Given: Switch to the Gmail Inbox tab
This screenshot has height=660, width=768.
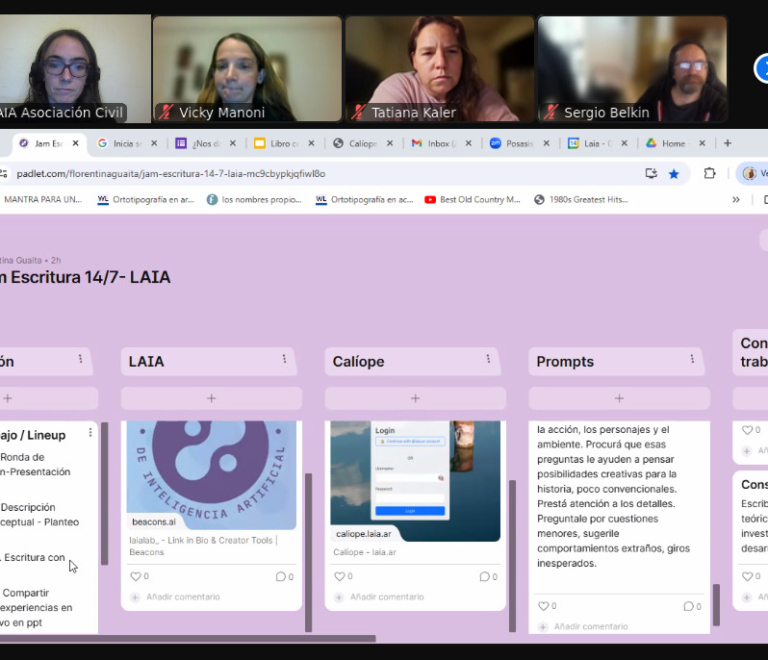Looking at the screenshot, I should [x=440, y=143].
